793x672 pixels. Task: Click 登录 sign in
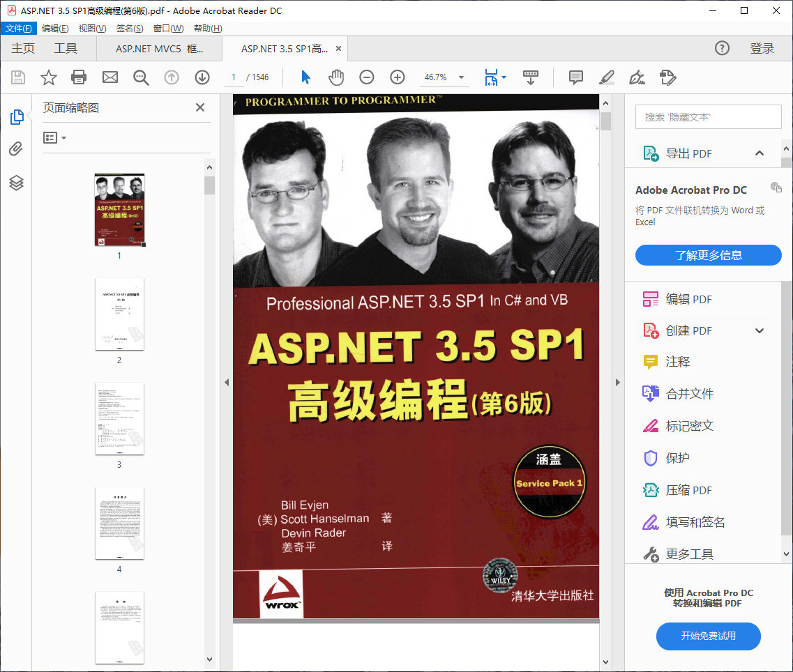coord(762,49)
